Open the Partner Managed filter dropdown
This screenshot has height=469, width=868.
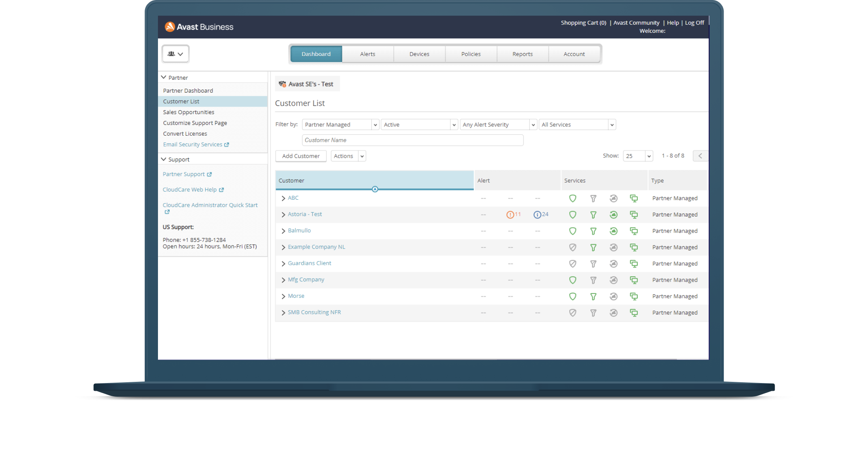(x=341, y=125)
